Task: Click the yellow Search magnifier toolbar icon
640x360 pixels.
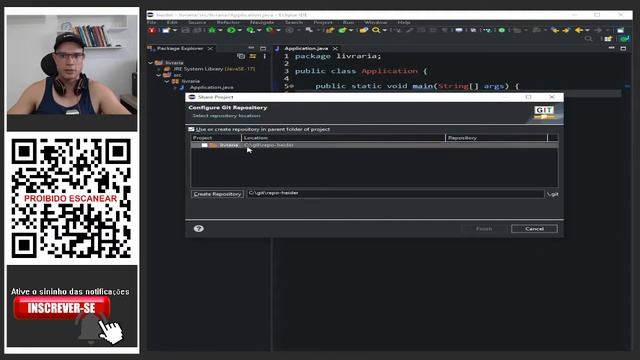Action: [376, 30]
